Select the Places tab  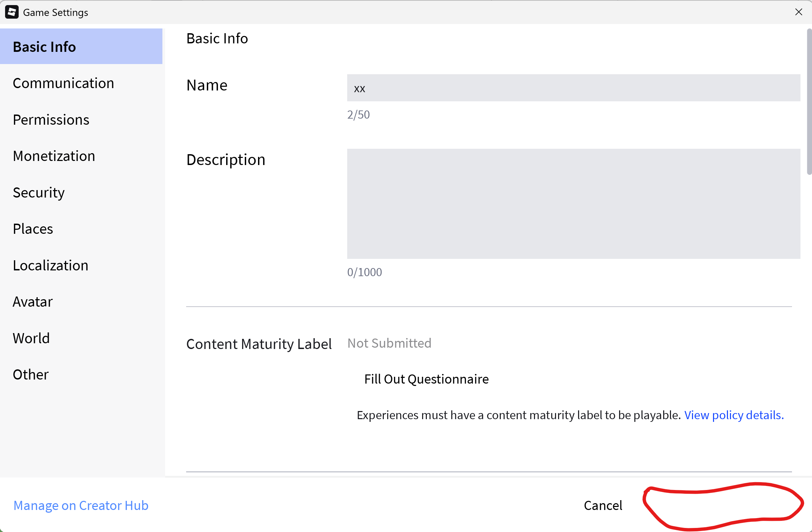(33, 229)
